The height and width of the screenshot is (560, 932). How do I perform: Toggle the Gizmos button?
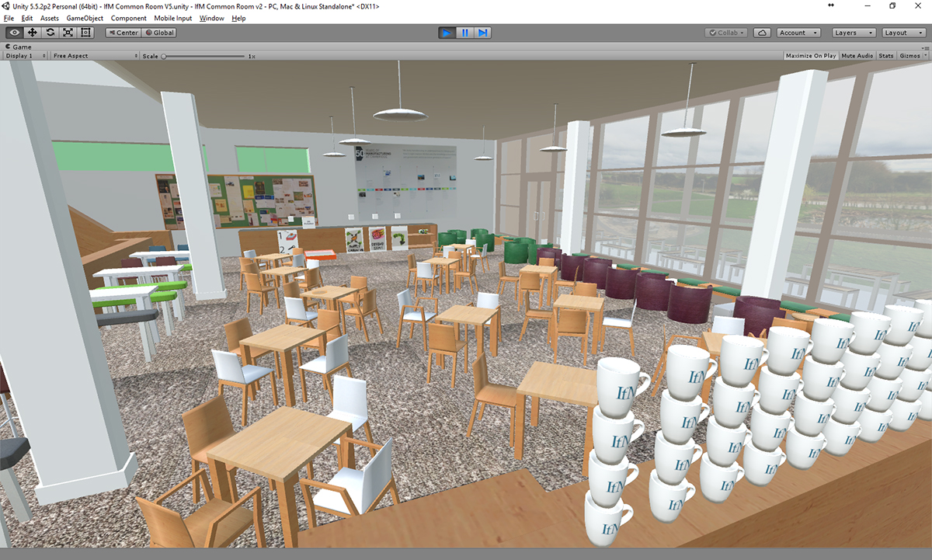908,56
